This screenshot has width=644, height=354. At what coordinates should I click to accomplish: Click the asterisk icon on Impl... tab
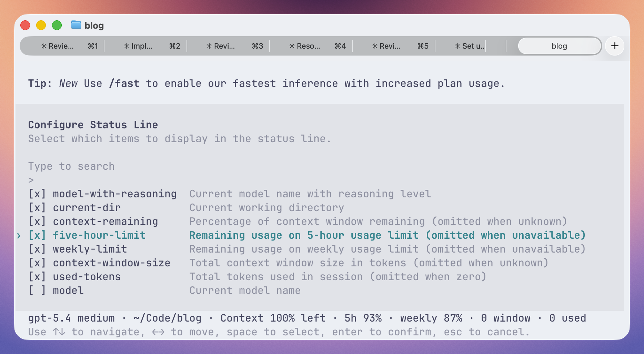(x=127, y=46)
